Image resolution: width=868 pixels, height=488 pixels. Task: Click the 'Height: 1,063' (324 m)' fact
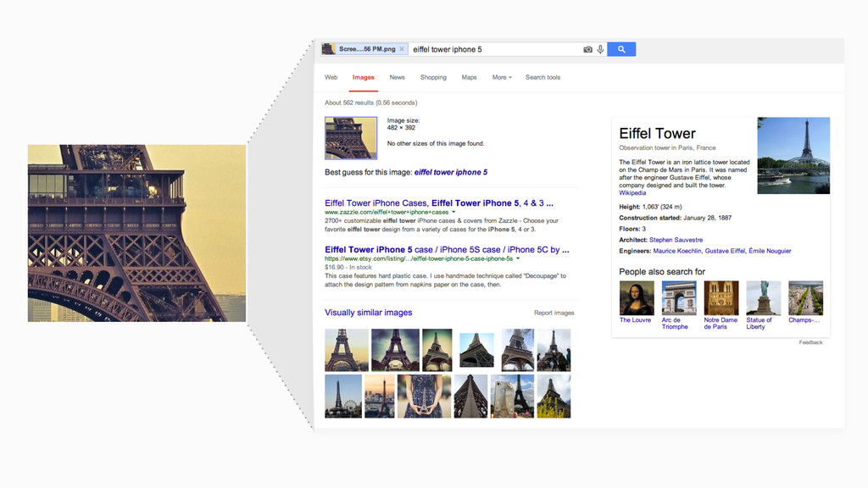click(x=650, y=207)
